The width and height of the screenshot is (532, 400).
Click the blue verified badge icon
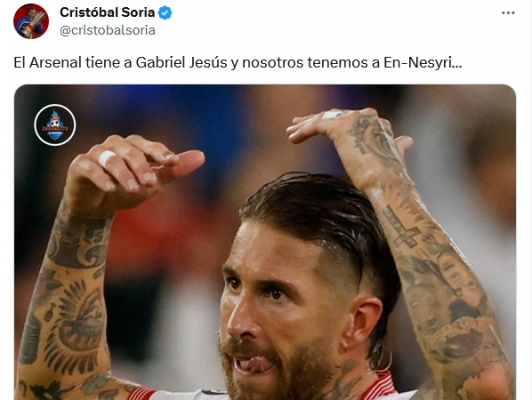165,13
